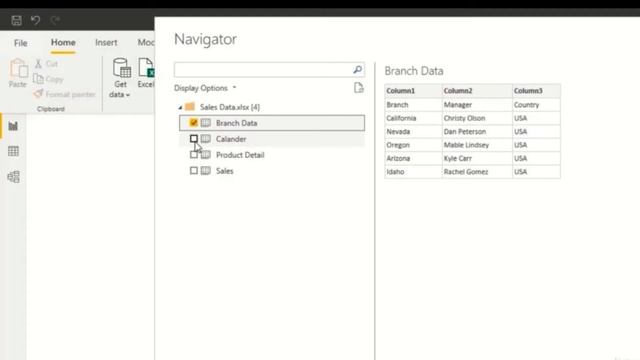Click the refresh page icon in Navigator
640x360 pixels.
[358, 88]
